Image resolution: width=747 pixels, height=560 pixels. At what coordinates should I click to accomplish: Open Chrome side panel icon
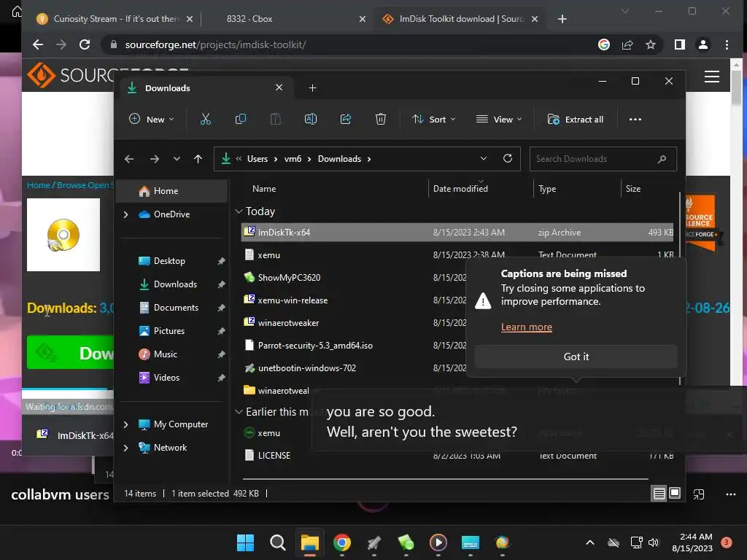(x=680, y=44)
